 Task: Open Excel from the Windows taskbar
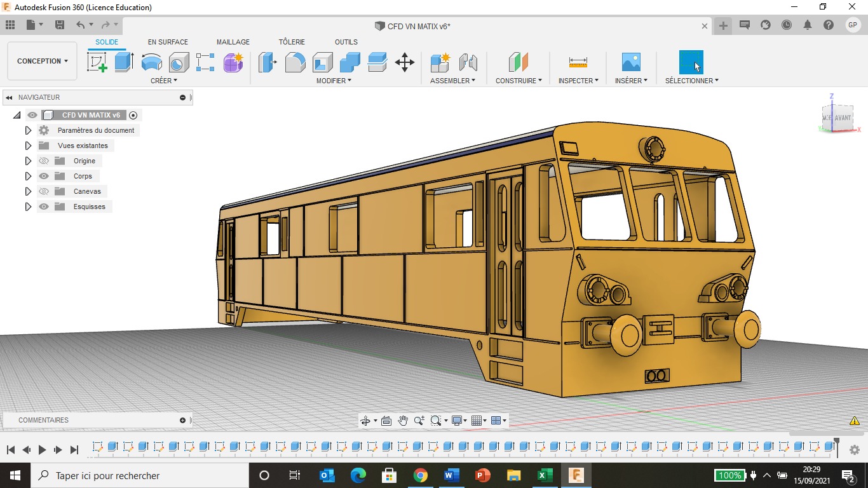545,475
